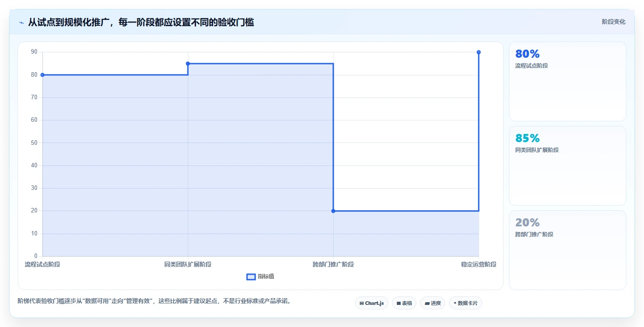The height and width of the screenshot is (327, 644).
Task: Open the 85% 同类团队扩展阶段 card
Action: coord(568,166)
